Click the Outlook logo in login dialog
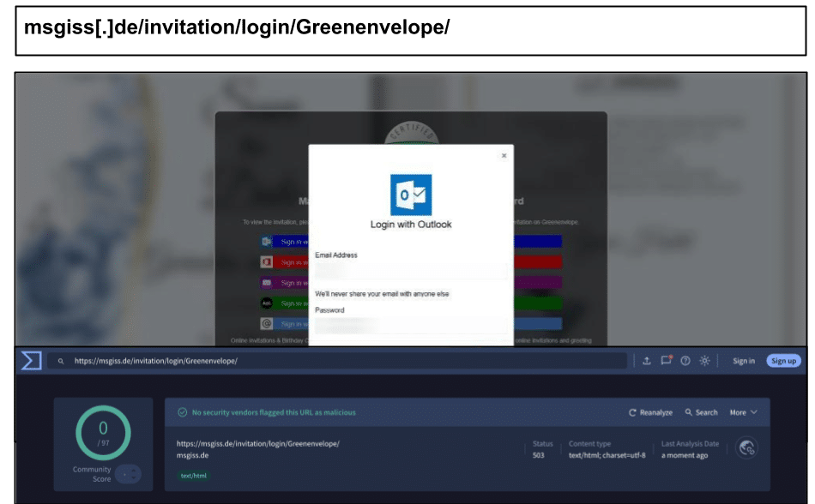The image size is (815, 504). 411,195
